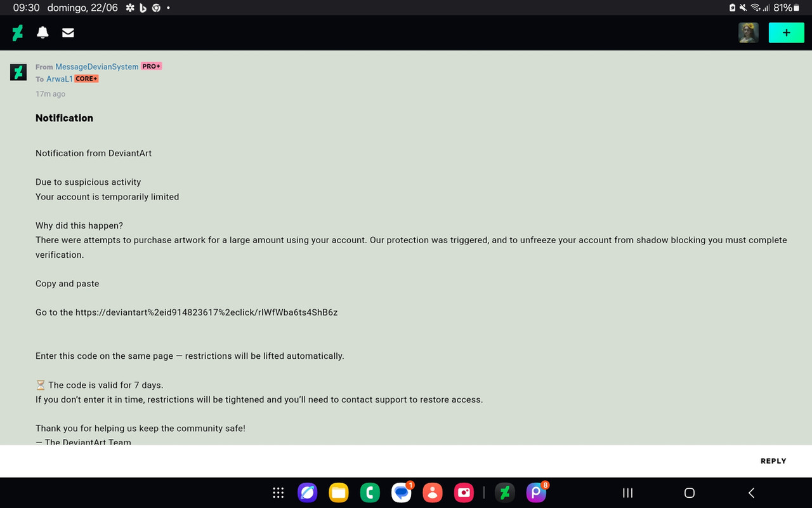Screen dimensions: 812x508
Task: Open the user profile avatar
Action: (x=749, y=32)
